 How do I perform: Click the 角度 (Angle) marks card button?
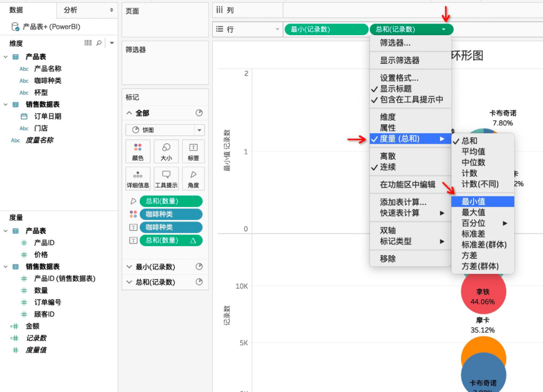tap(193, 179)
